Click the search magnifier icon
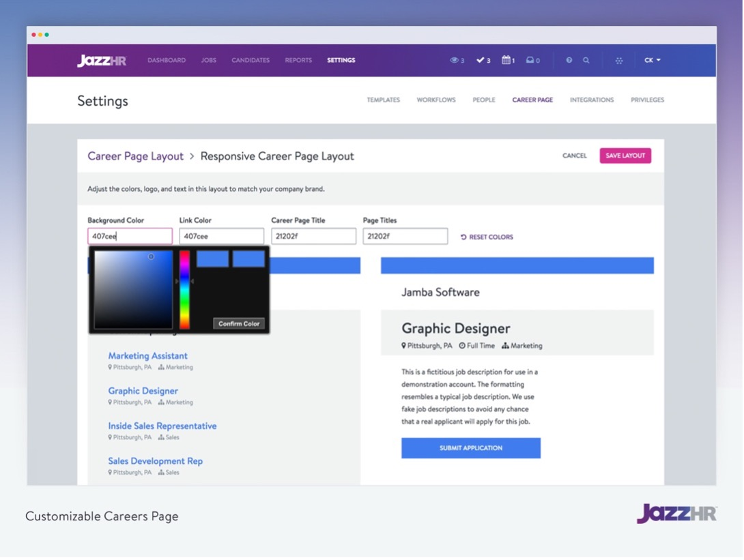The height and width of the screenshot is (560, 744). [x=586, y=60]
